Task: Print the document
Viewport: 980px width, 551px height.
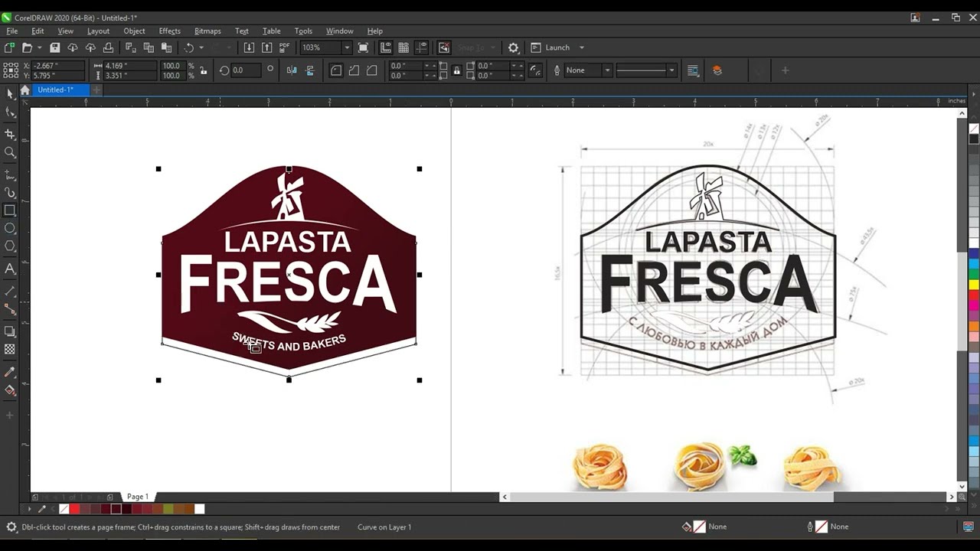Action: [109, 47]
